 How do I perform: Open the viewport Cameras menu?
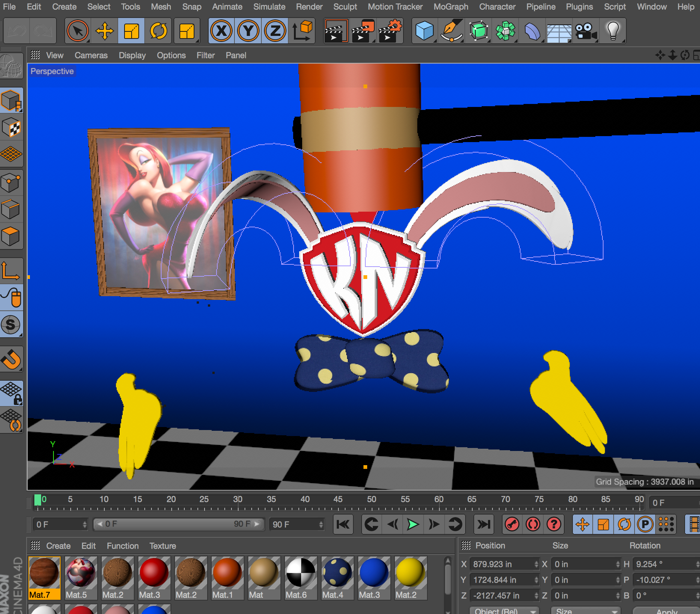click(x=91, y=55)
